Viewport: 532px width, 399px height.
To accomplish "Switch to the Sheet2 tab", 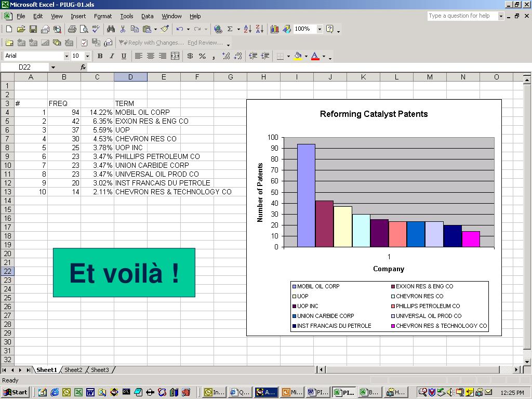I will [x=73, y=370].
